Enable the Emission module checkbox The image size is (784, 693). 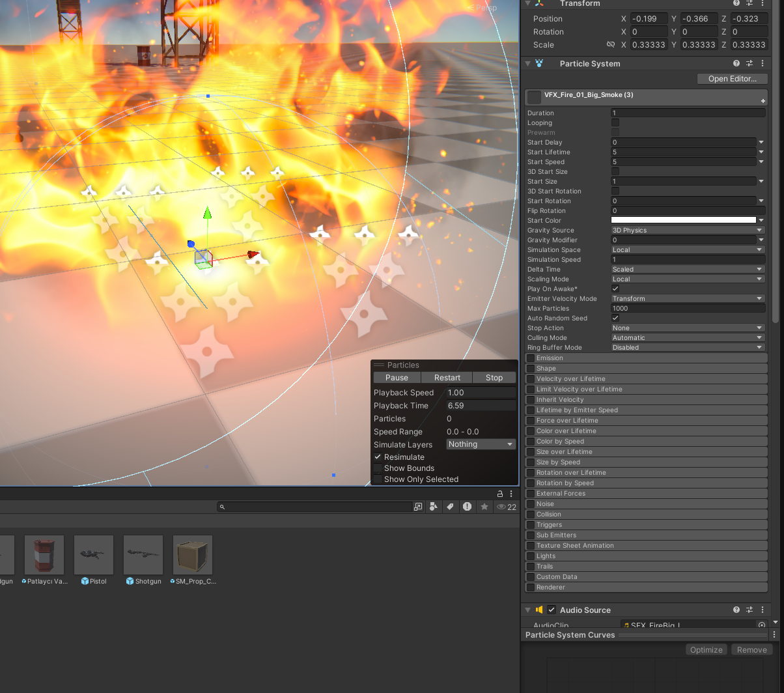pos(531,358)
